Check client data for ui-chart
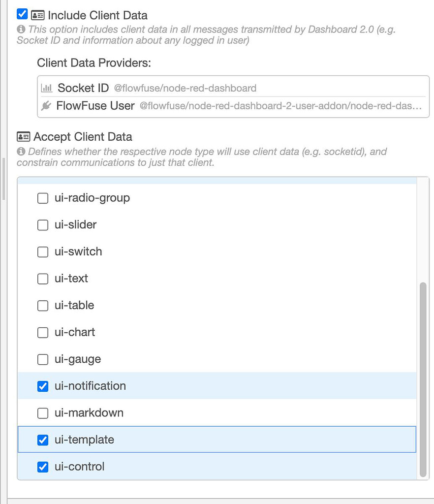 42,332
